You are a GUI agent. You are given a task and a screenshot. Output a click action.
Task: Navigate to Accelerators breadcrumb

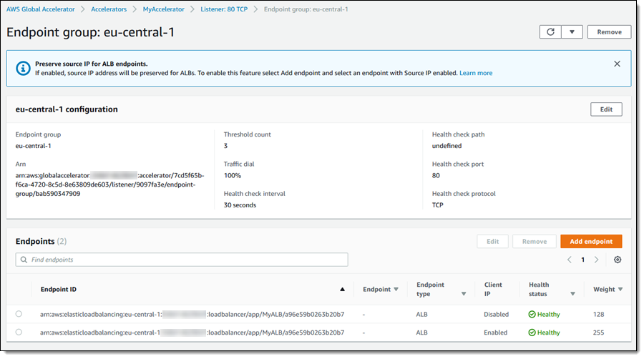click(110, 9)
